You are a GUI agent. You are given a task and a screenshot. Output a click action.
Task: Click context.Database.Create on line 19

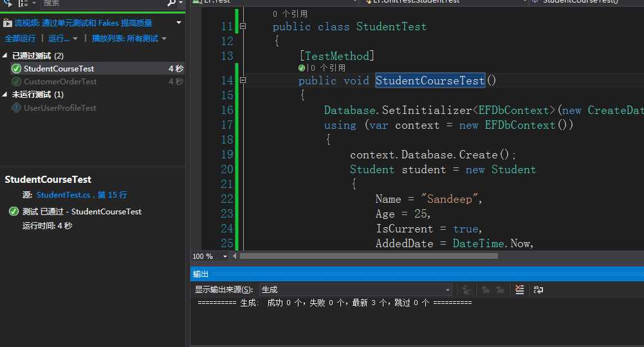click(423, 155)
